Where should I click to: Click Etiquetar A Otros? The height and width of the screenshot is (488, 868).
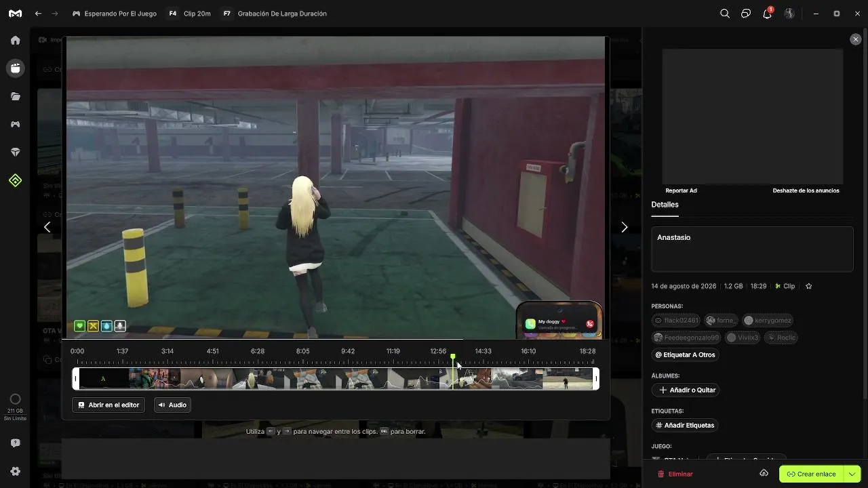point(686,354)
